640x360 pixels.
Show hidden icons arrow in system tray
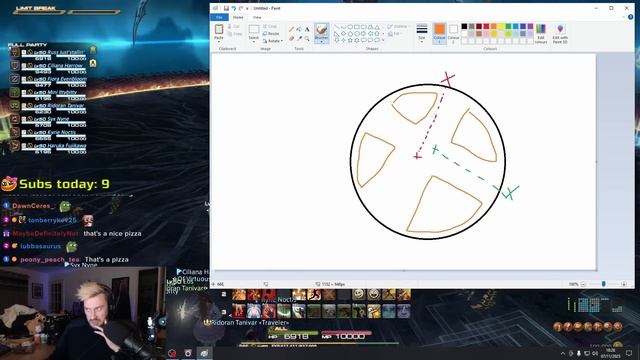[563, 353]
